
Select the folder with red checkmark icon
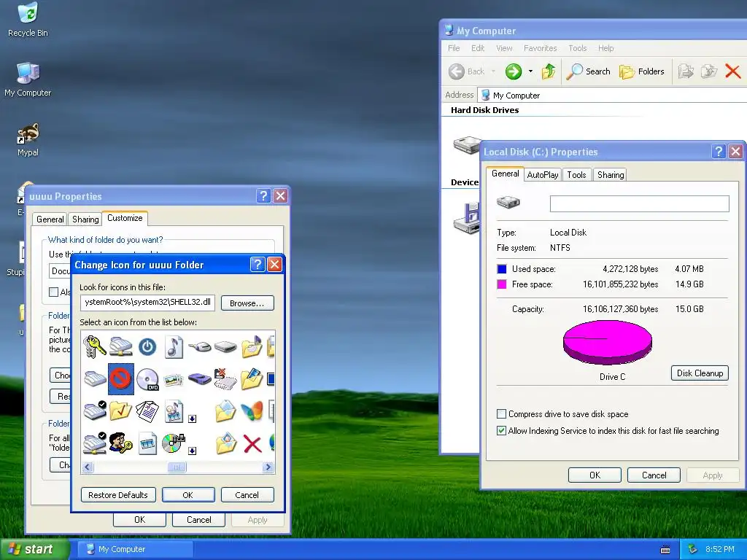pyautogui.click(x=121, y=411)
